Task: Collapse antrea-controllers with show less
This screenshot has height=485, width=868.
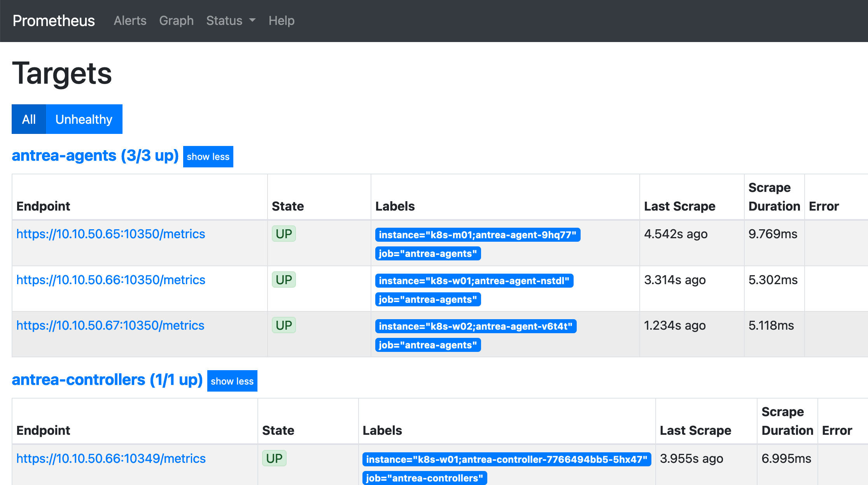Action: click(x=232, y=381)
